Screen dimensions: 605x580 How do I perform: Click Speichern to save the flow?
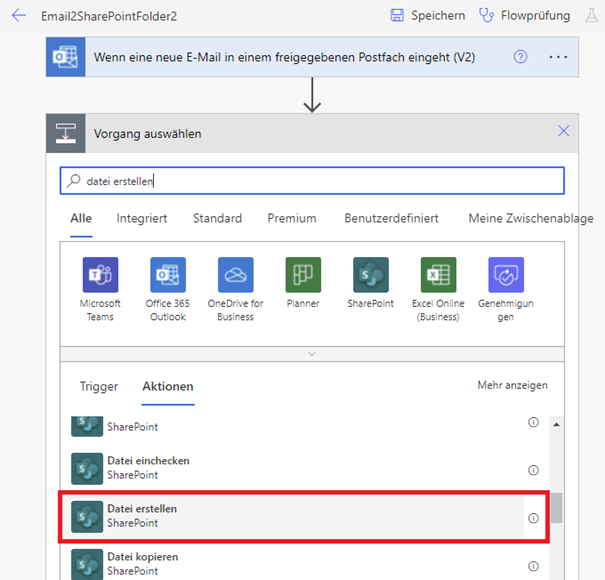point(428,15)
